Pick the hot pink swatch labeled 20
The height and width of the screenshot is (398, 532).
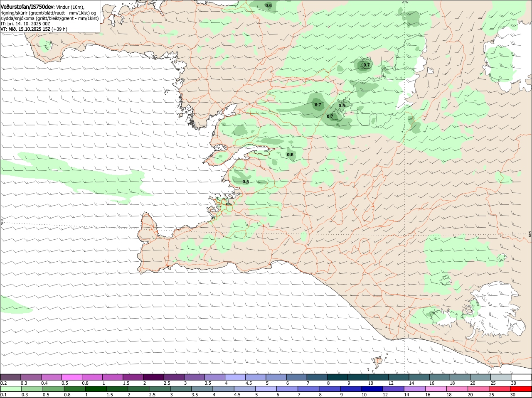coord(478,388)
